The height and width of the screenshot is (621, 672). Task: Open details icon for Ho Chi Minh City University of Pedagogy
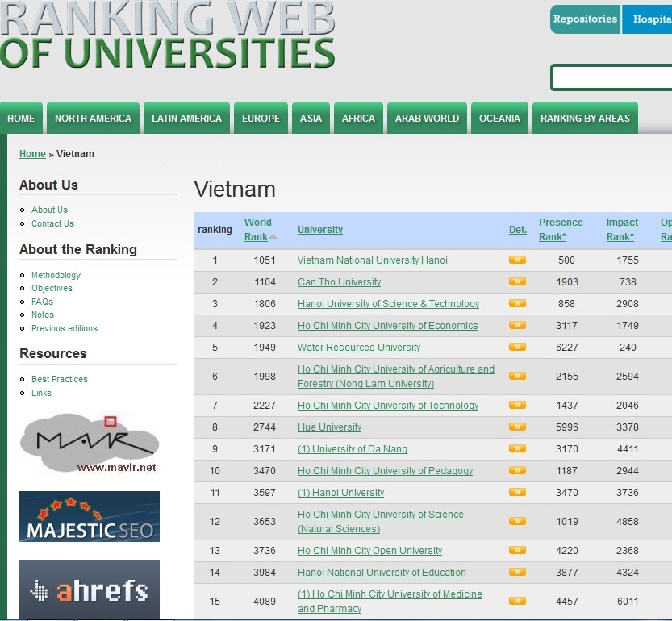click(x=517, y=470)
